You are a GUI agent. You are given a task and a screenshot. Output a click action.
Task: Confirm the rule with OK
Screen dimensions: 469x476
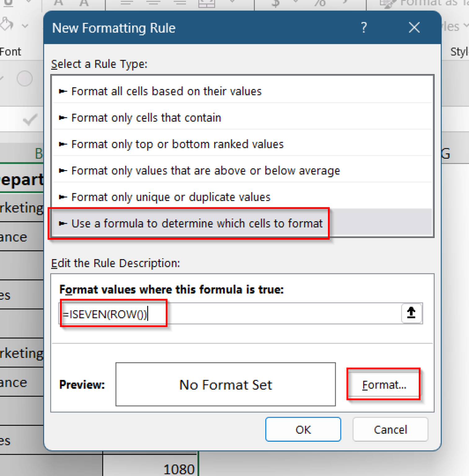[x=303, y=430]
